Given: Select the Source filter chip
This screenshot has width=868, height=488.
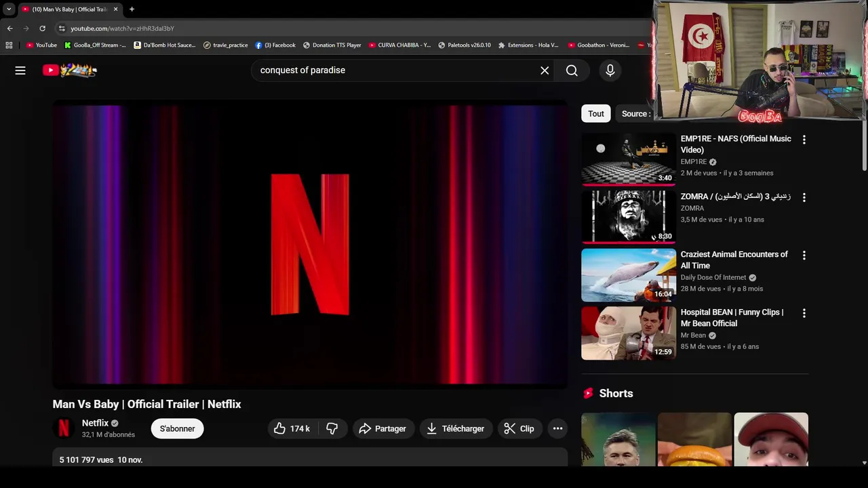Looking at the screenshot, I should 636,114.
